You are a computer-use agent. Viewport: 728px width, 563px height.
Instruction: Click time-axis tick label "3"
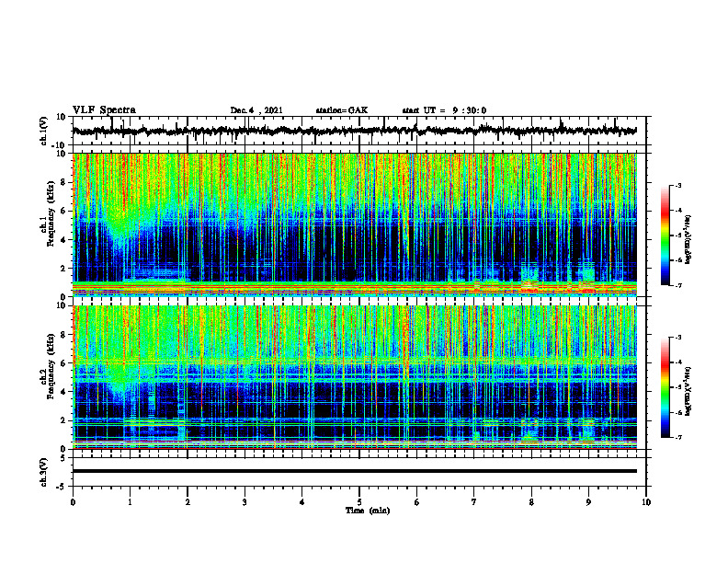pyautogui.click(x=245, y=502)
